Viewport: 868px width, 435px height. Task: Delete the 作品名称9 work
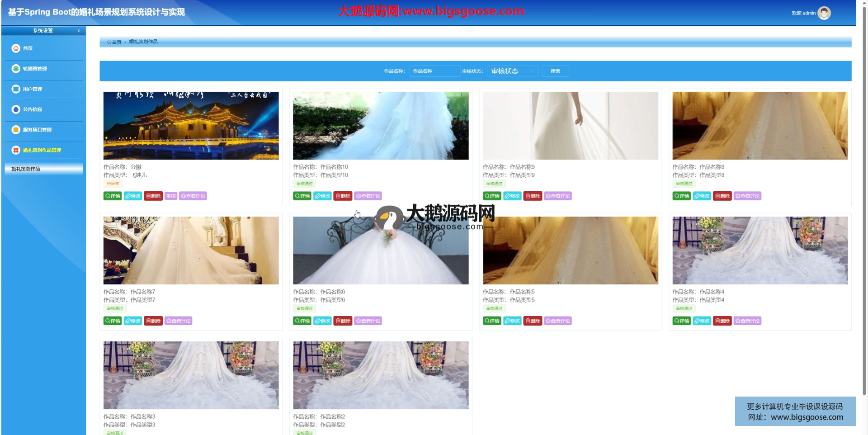(x=533, y=196)
